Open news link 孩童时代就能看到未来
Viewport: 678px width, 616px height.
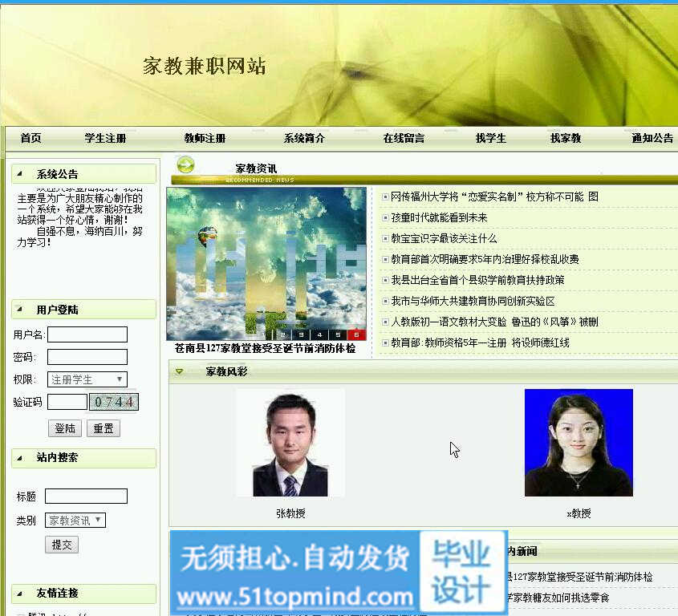[x=439, y=218]
